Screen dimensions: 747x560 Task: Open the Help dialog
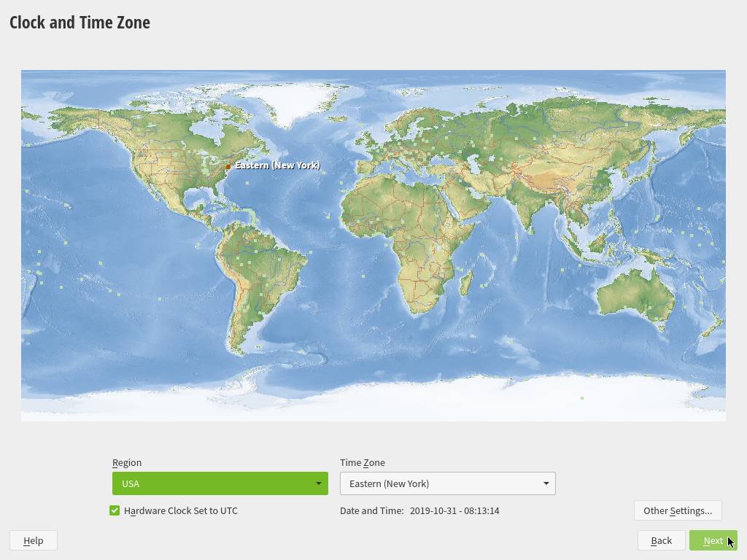[x=34, y=540]
